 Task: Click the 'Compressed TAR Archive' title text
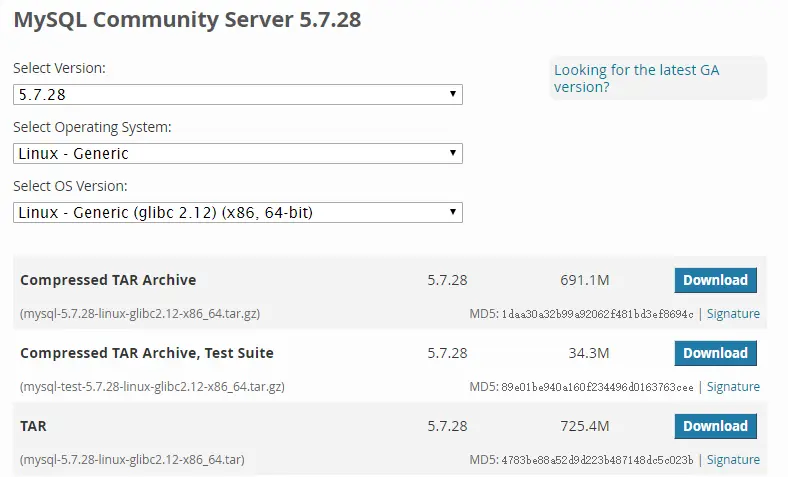point(108,280)
